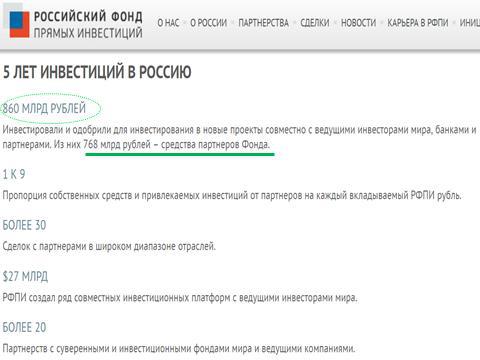The height and width of the screenshot is (360, 480).
Task: Open the О РОССИИ menu item
Action: [x=208, y=23]
